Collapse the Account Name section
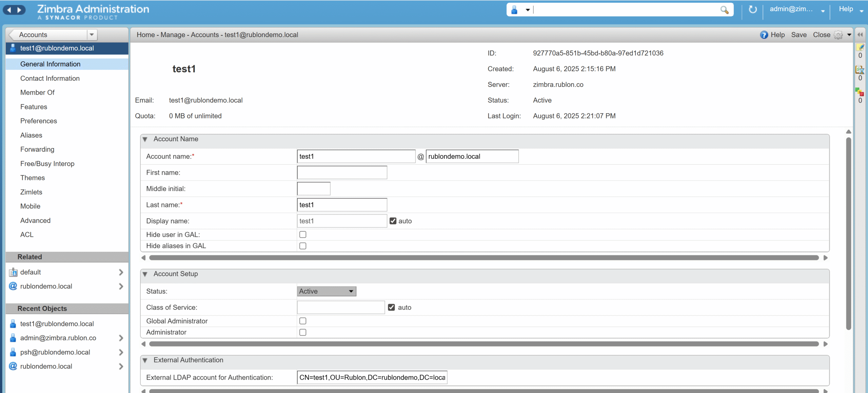Image resolution: width=868 pixels, height=393 pixels. tap(145, 139)
